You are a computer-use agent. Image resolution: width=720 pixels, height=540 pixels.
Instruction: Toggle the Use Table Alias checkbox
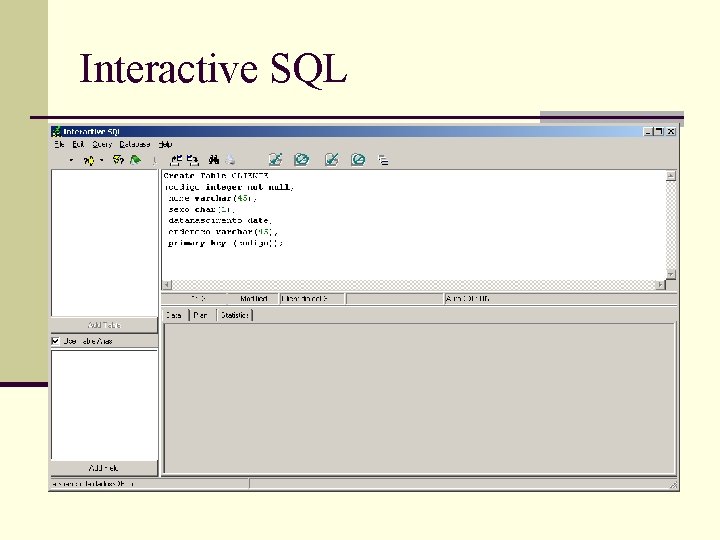(56, 341)
